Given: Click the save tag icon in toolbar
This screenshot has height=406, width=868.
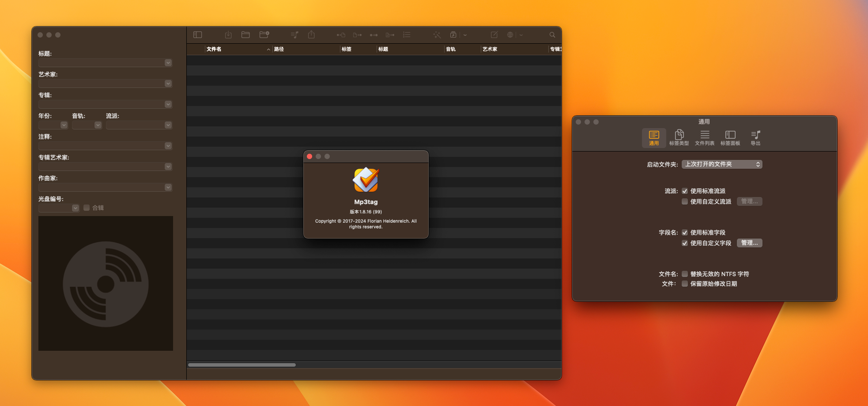Looking at the screenshot, I should [228, 35].
